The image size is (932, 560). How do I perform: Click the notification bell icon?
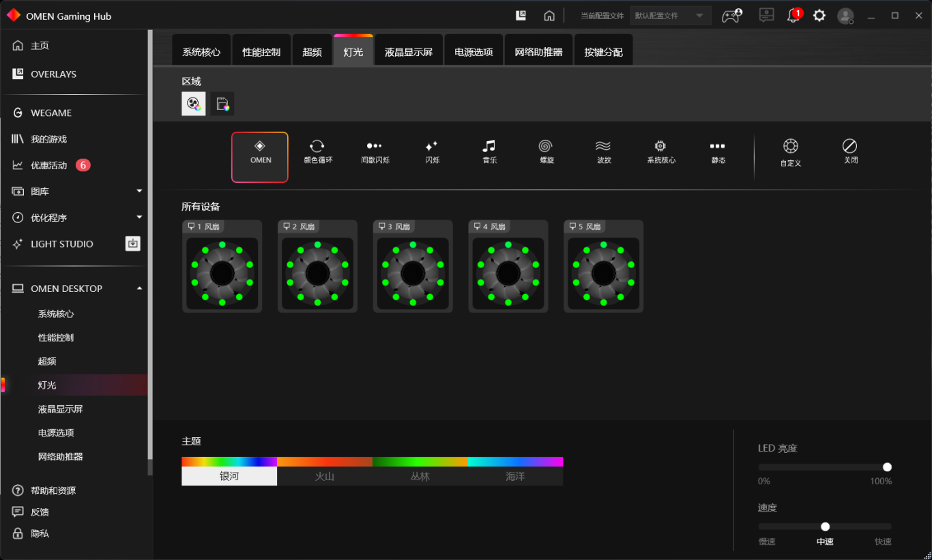793,16
